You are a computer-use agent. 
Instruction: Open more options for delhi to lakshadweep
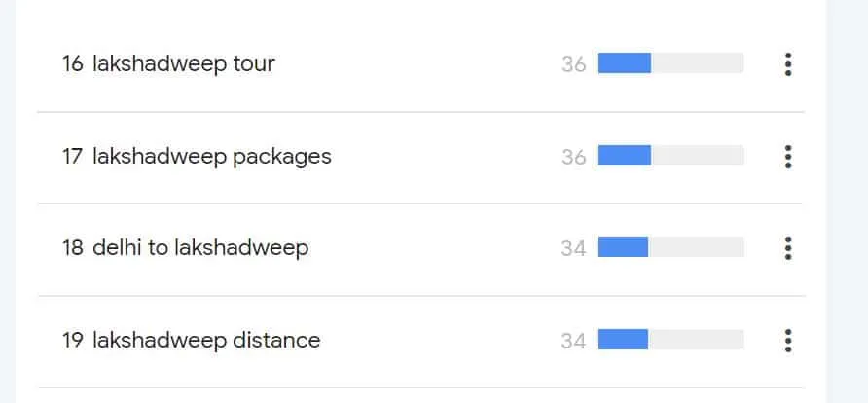(788, 248)
